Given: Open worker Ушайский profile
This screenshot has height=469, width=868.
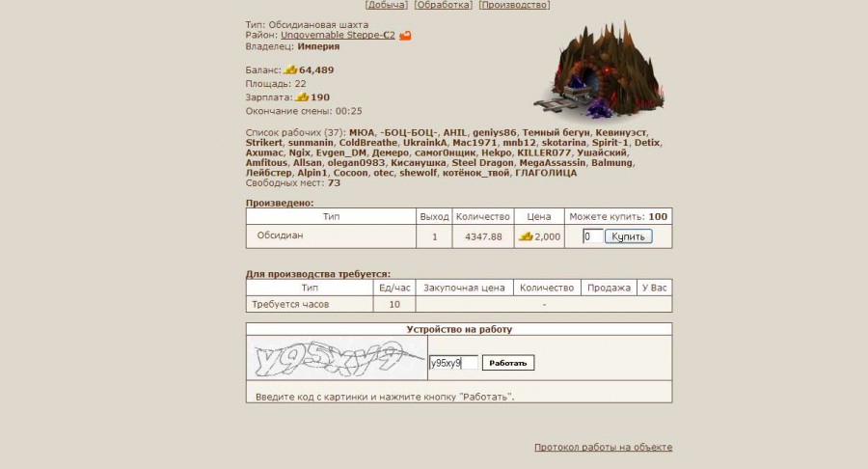Looking at the screenshot, I should pyautogui.click(x=602, y=152).
